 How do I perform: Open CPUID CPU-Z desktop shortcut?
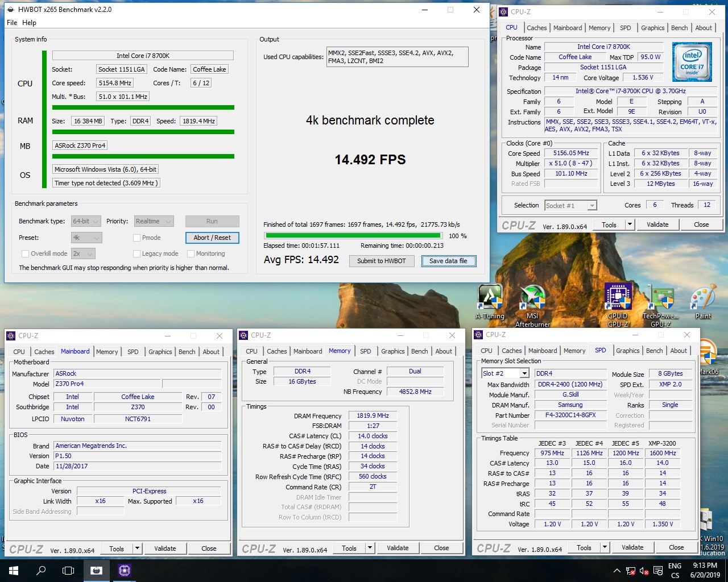[618, 305]
